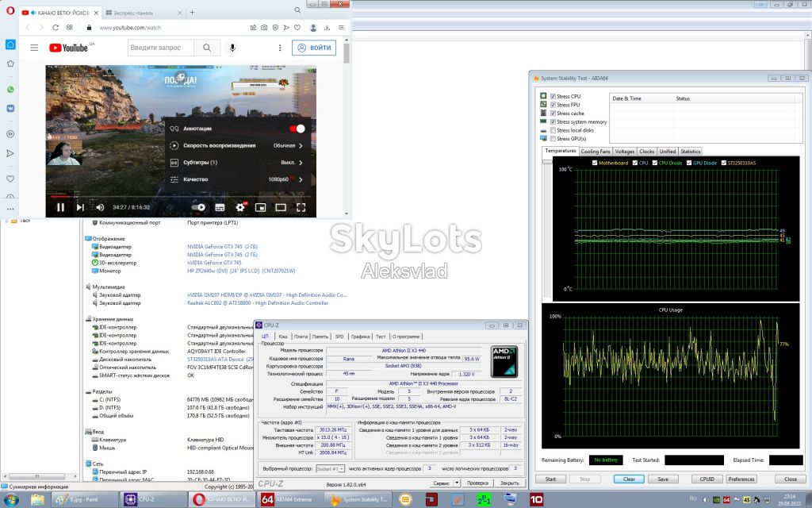Click the Проверка button in CPU-Z

tap(477, 483)
